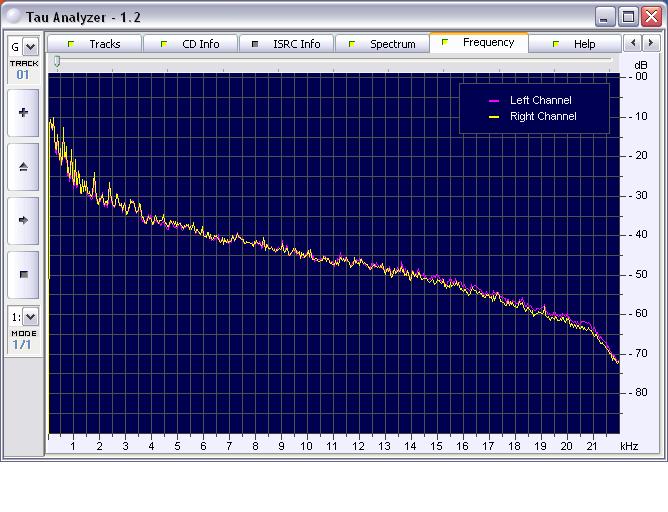
Task: Click the slider handle above the graph
Action: (57, 61)
